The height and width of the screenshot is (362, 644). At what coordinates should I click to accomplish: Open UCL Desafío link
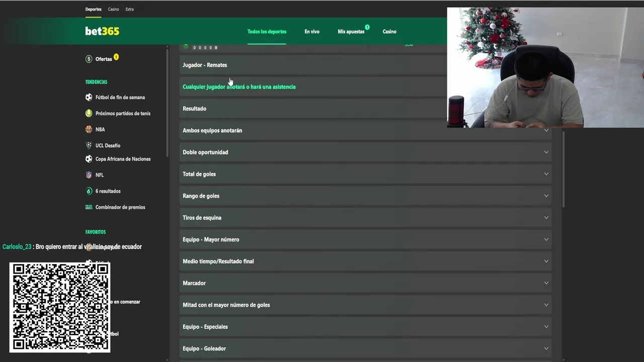pyautogui.click(x=108, y=145)
